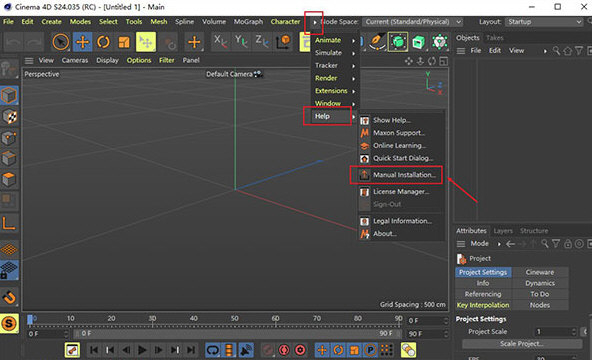This screenshot has height=360, width=592.
Task: Activate the Live Selection tool
Action: point(61,42)
